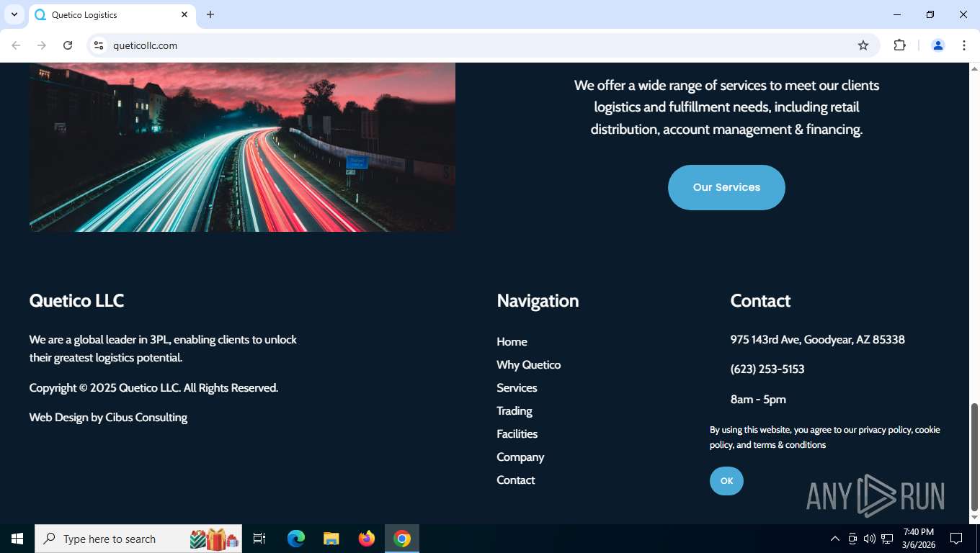Open the Why Quetico footer link
This screenshot has width=980, height=553.
(x=528, y=365)
